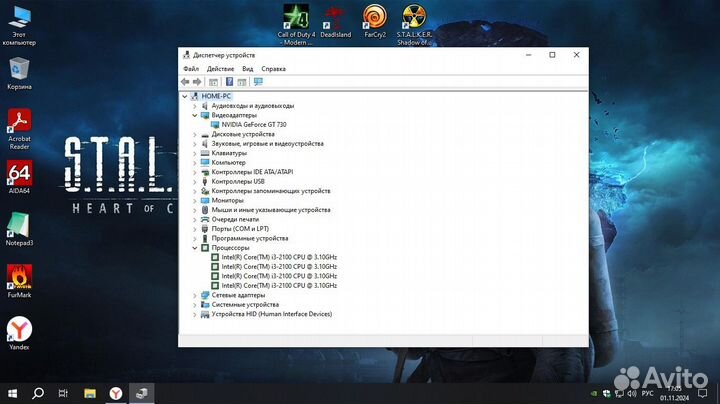Open Windows Start menu

(x=12, y=393)
